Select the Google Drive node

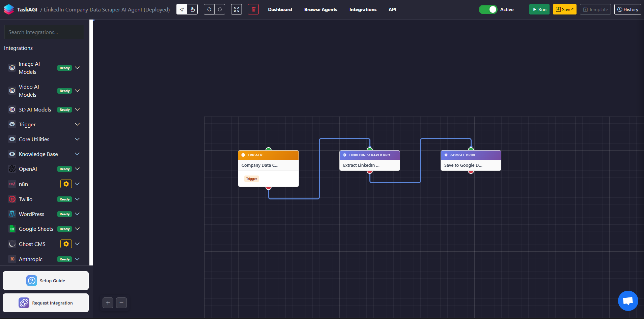(471, 160)
